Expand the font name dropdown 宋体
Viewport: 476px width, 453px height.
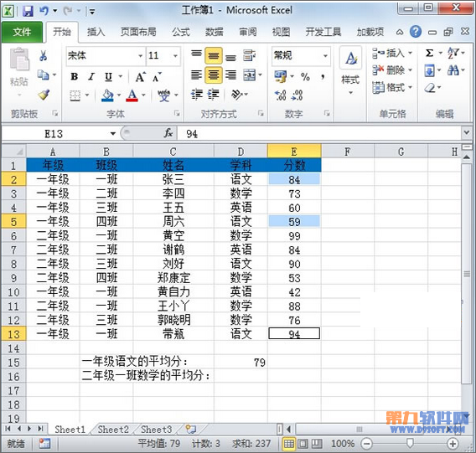click(x=140, y=56)
